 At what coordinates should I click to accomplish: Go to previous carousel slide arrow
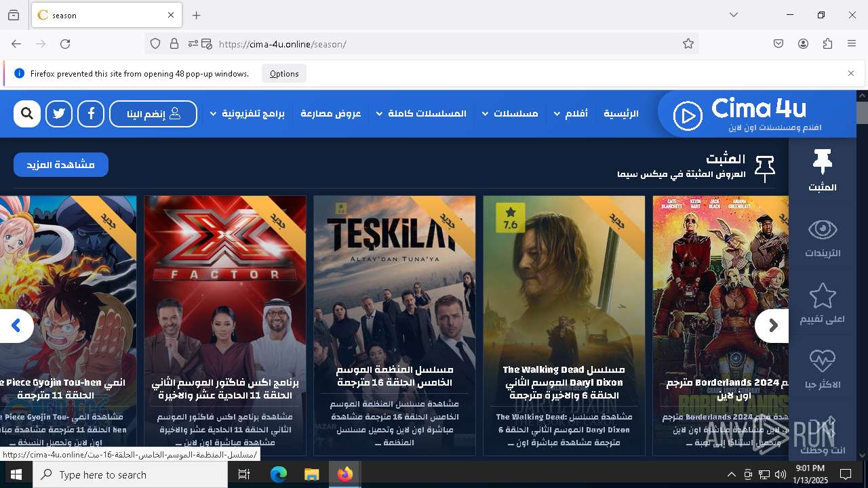tap(16, 326)
